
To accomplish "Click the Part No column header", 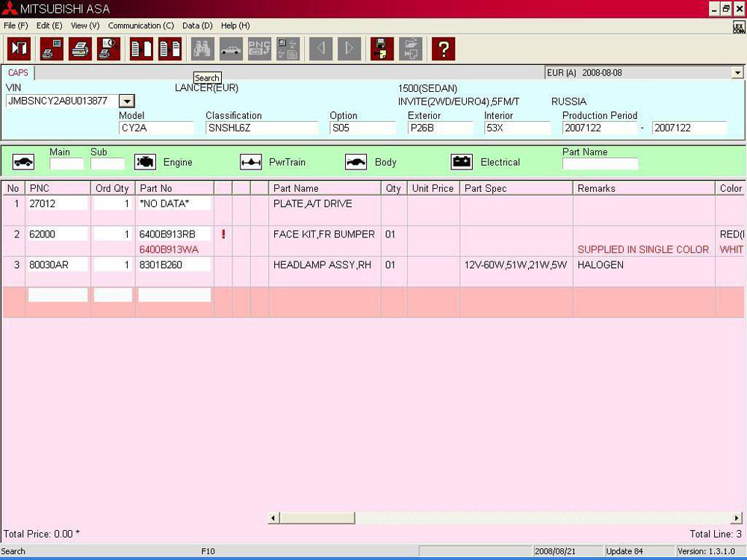I will [175, 189].
